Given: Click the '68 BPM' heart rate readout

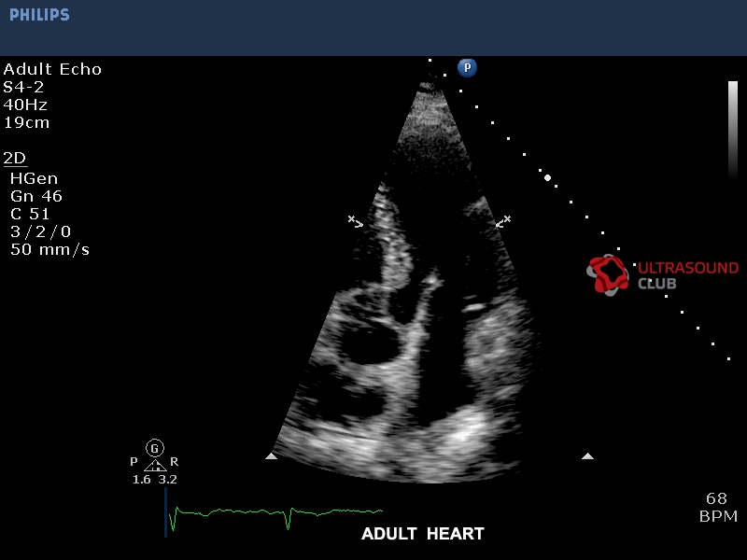Looking at the screenshot, I should coord(718,508).
